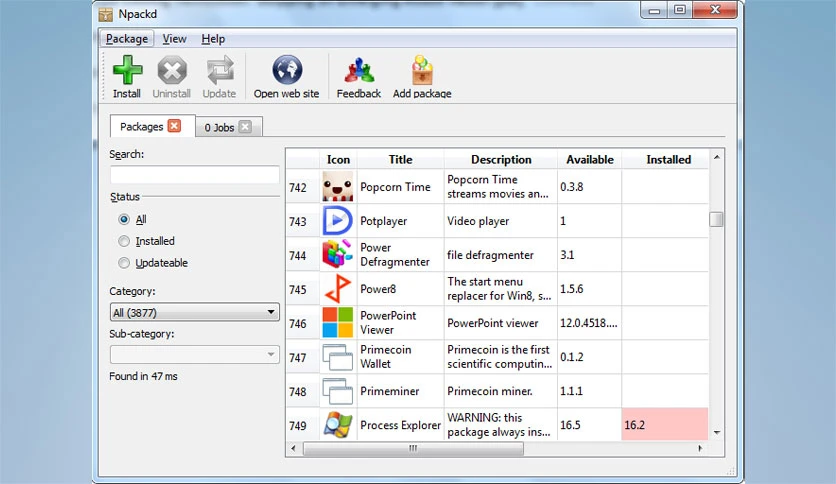The height and width of the screenshot is (484, 836).
Task: Open the Help menu
Action: point(213,39)
